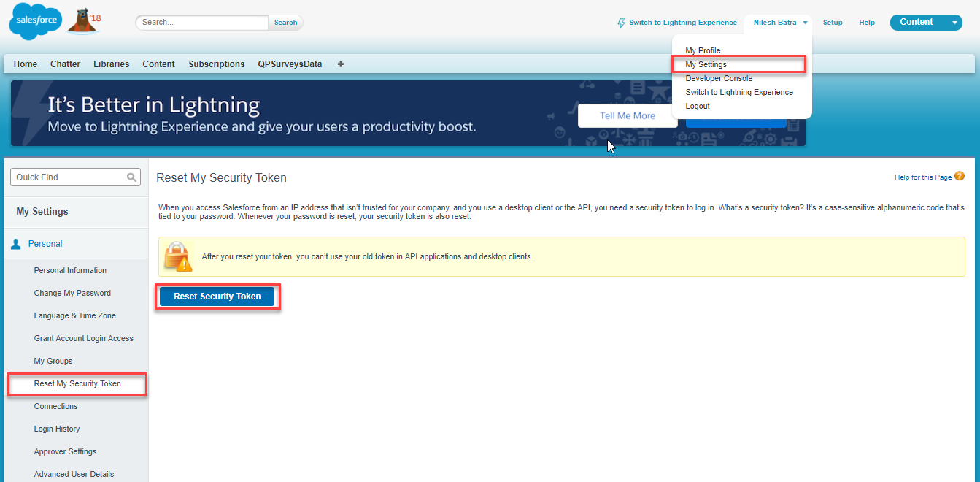Click the Quick Find magnifier icon

click(132, 177)
